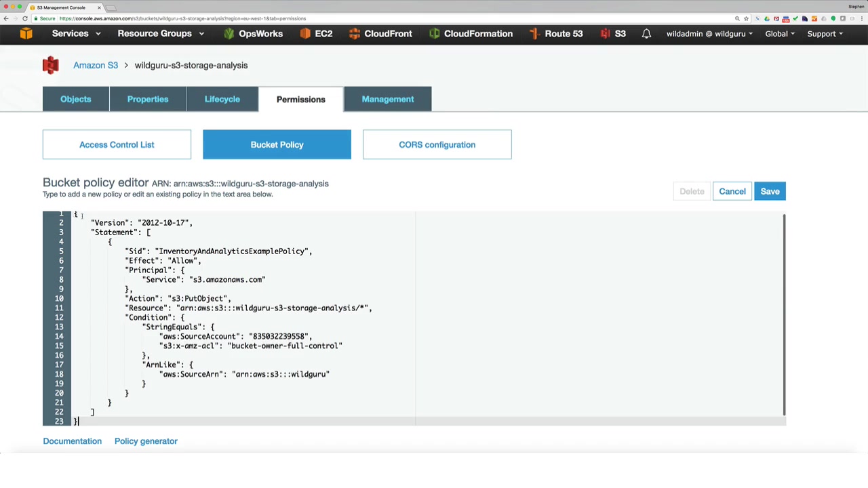The height and width of the screenshot is (488, 868).
Task: Open the CORS configuration section
Action: click(x=437, y=144)
